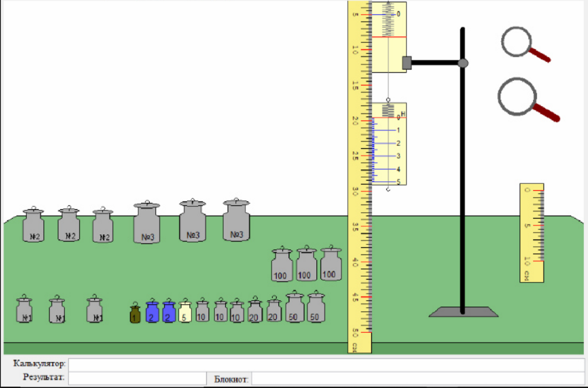Screen dimensions: 588x388
Task: Click the middle 10-gram weight
Action: click(x=220, y=311)
